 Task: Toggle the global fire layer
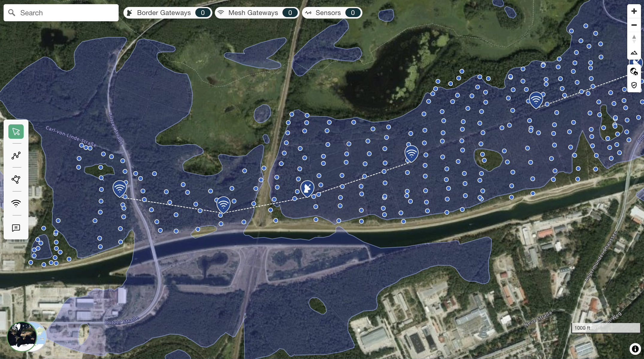pyautogui.click(x=634, y=71)
